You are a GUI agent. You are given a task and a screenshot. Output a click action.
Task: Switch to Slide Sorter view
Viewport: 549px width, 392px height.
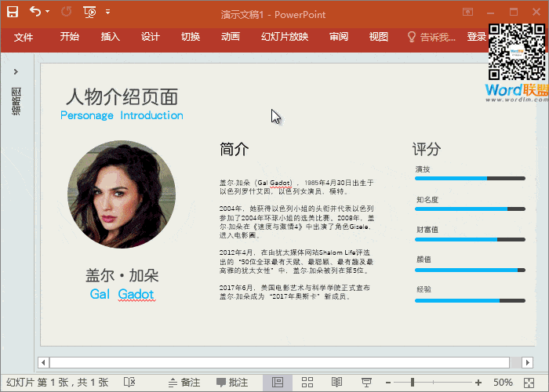tap(307, 383)
